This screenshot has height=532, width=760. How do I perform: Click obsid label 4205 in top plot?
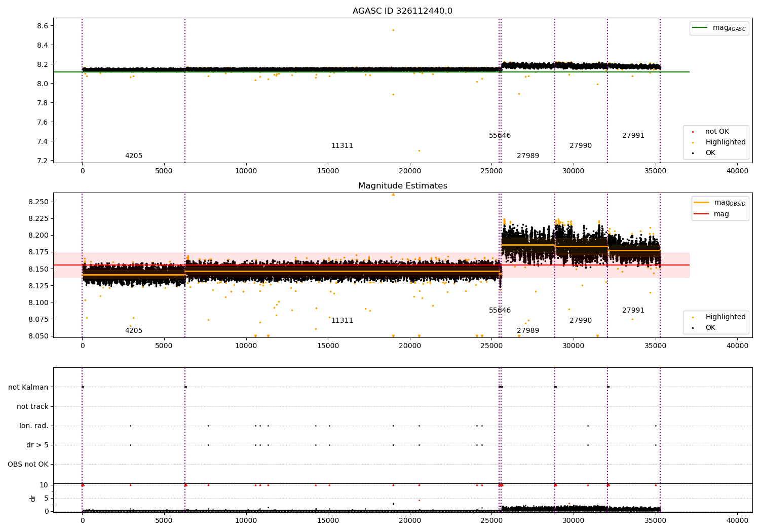134,156
